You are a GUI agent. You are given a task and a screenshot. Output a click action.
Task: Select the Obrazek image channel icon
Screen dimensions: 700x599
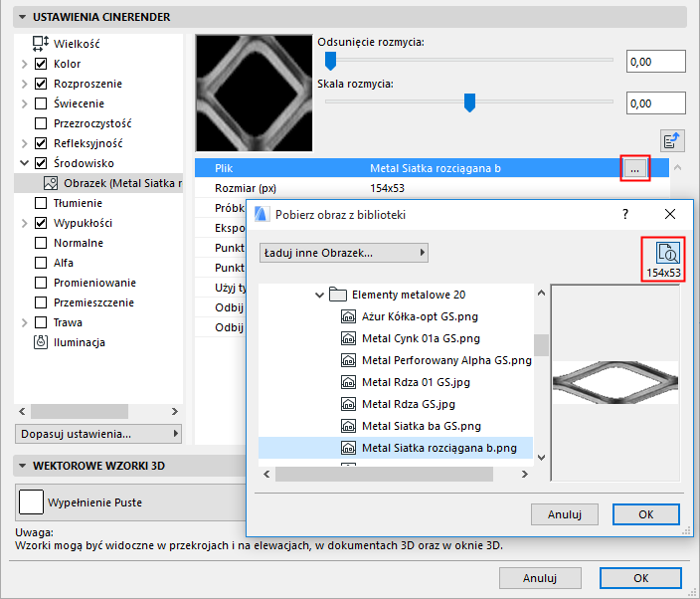[51, 183]
